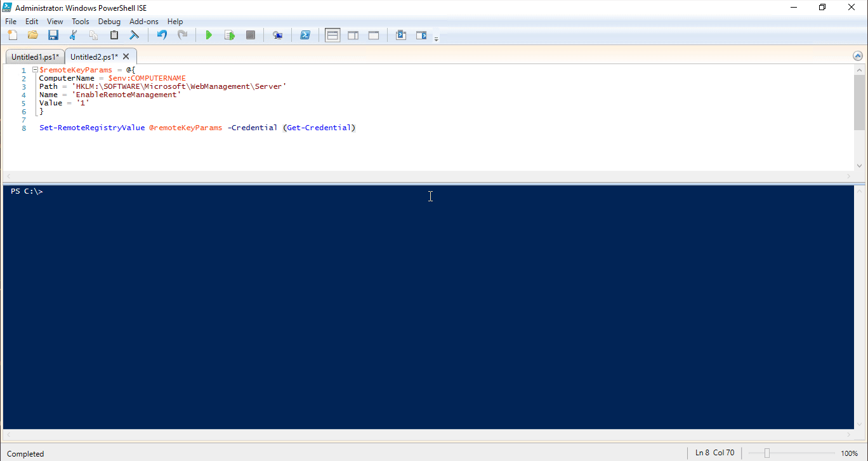Close the Untitled2.ps1 tab

126,56
